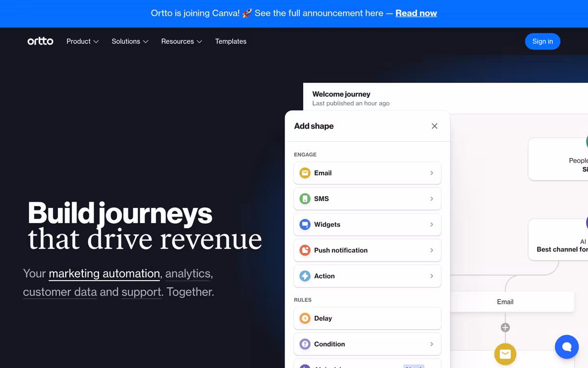588x368 pixels.
Task: Expand the Solutions menu
Action: pyautogui.click(x=130, y=41)
